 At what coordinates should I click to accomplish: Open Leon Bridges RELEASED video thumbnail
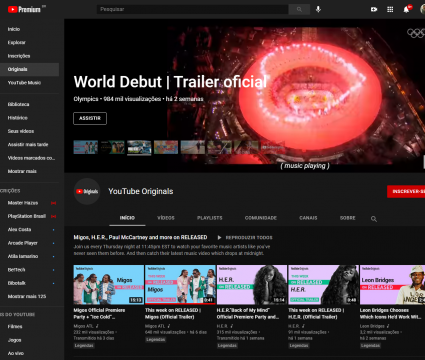point(392,285)
